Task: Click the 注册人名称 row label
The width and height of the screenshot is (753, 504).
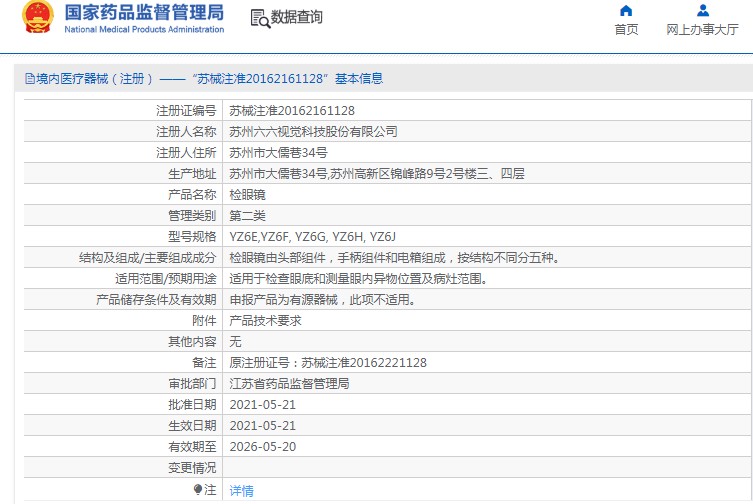Action: point(186,132)
